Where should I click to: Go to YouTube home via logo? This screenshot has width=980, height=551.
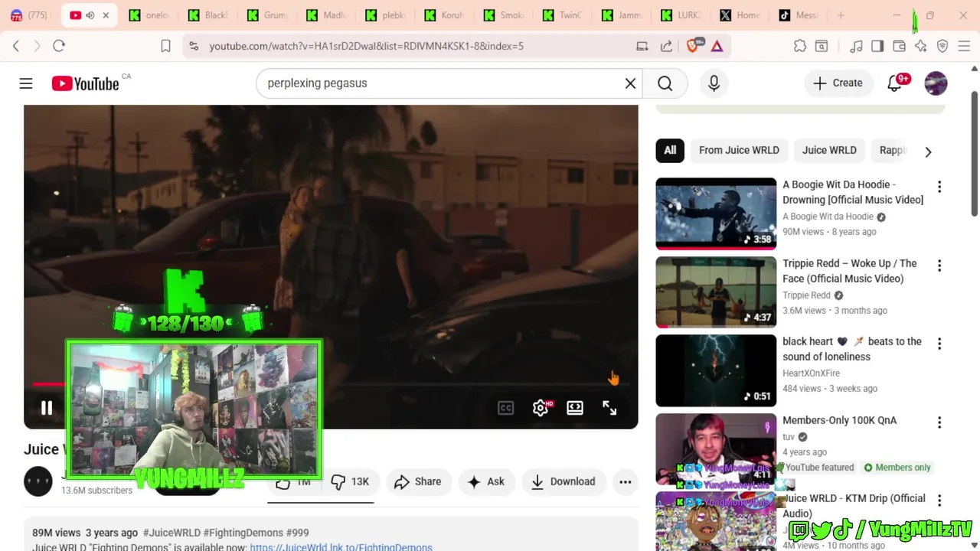85,83
